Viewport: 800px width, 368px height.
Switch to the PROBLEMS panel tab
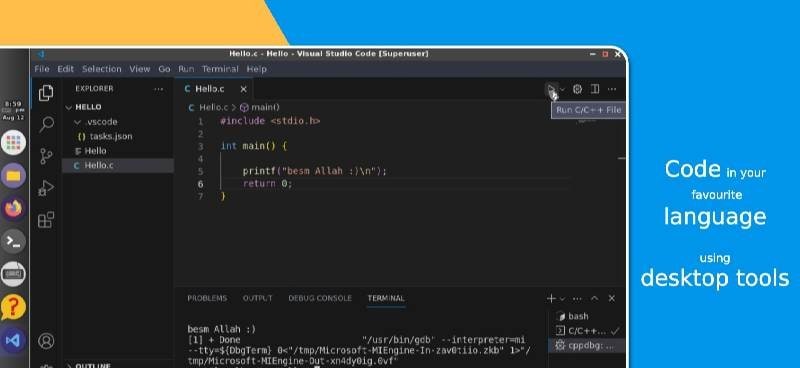(207, 298)
